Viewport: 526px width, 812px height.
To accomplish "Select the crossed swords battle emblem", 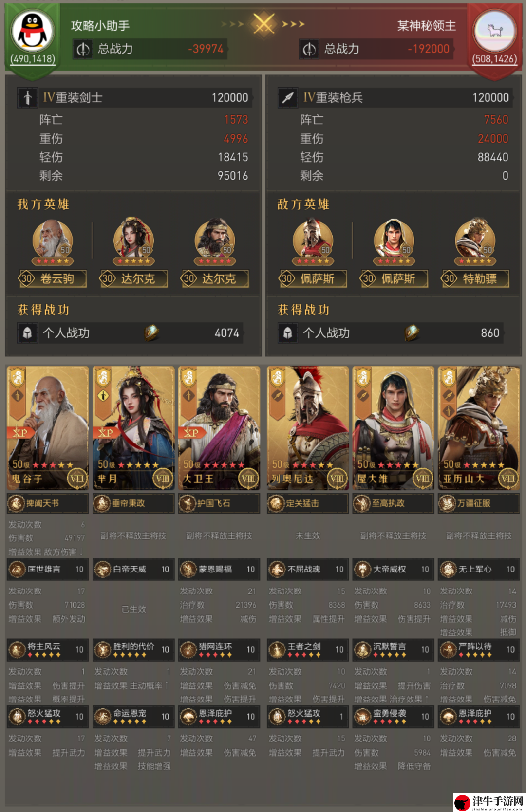I will click(x=263, y=23).
